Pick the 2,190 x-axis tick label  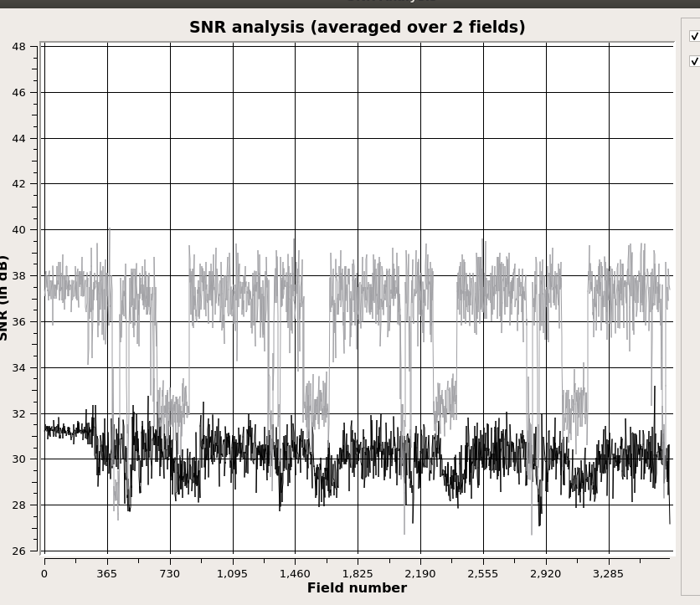point(420,573)
